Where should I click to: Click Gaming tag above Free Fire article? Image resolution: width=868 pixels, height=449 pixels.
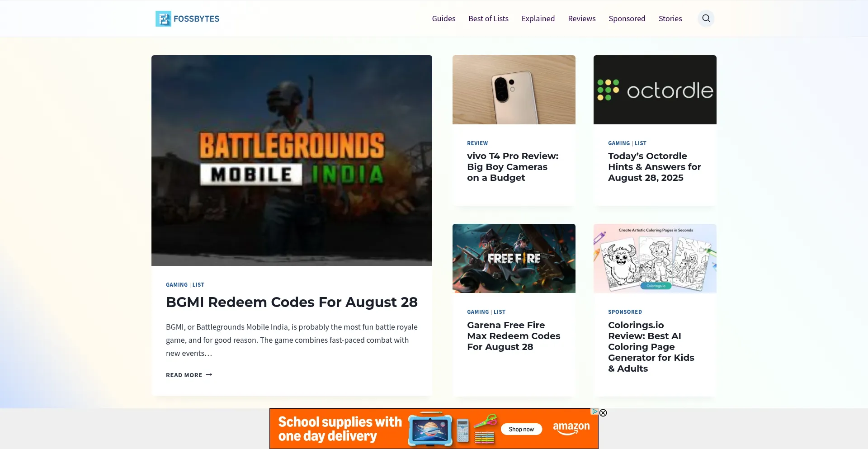pos(478,312)
